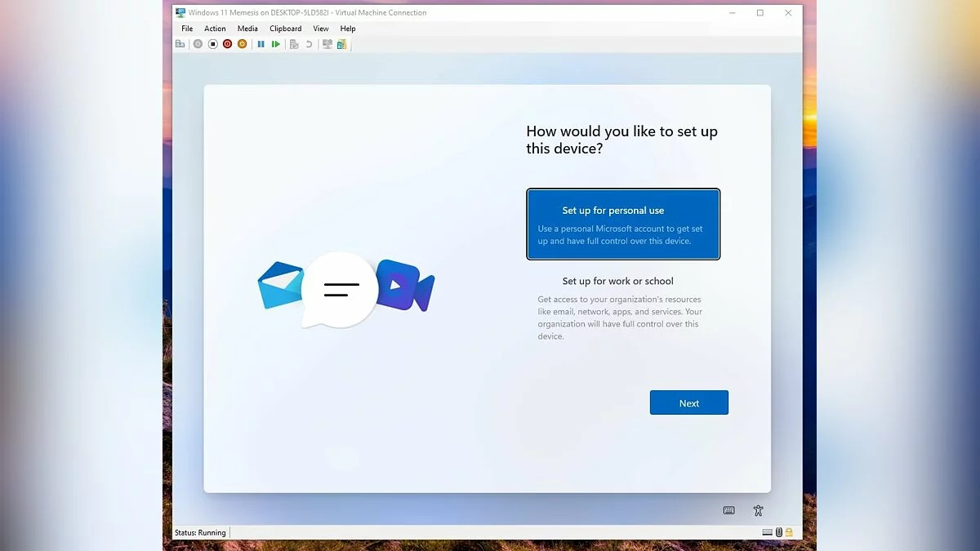Image resolution: width=980 pixels, height=551 pixels.
Task: Close the Virtual Machine Connection window
Action: [x=788, y=12]
